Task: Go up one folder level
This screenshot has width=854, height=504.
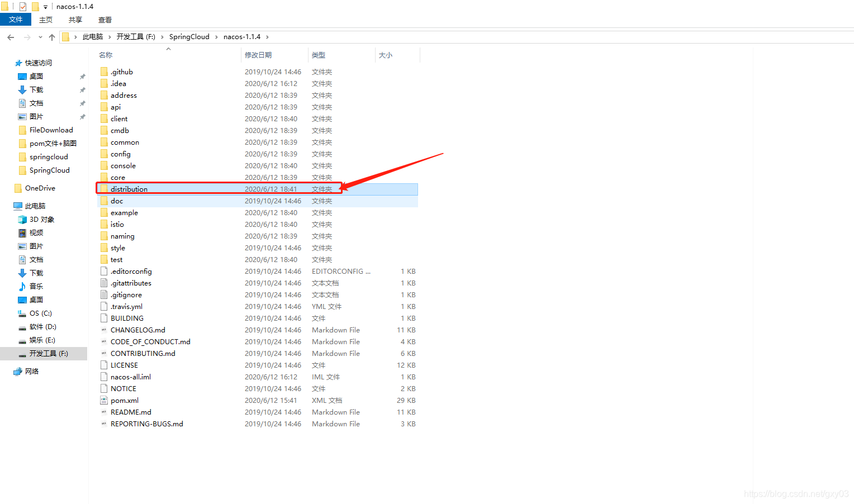Action: [x=52, y=37]
